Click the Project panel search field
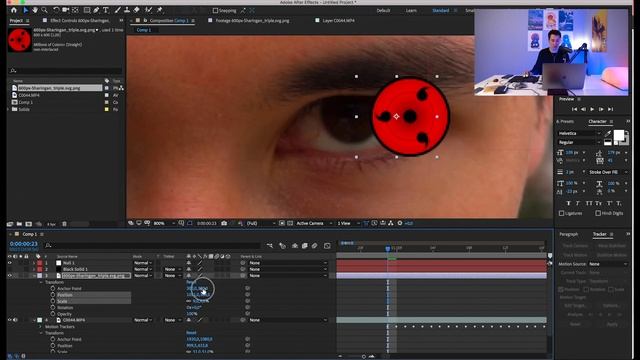640x360 pixels. coord(65,71)
